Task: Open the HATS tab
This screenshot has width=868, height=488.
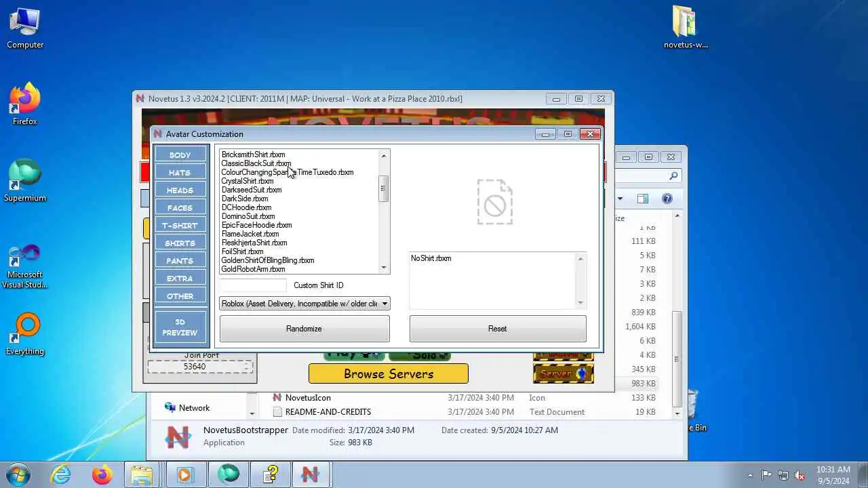Action: pyautogui.click(x=180, y=172)
